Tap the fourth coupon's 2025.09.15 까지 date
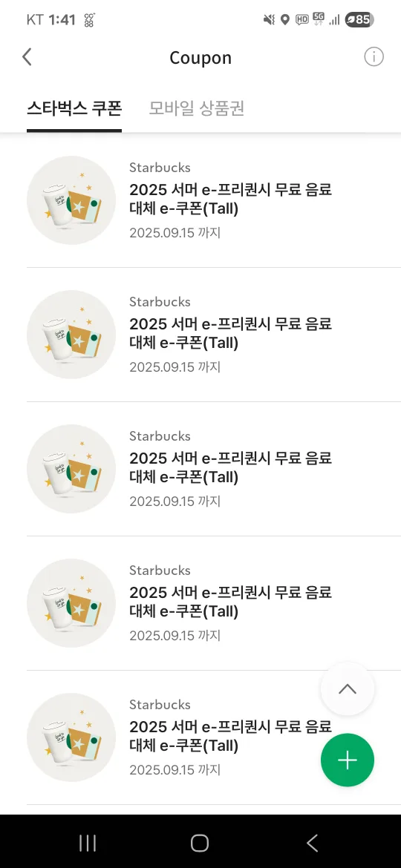The image size is (401, 868). tap(175, 636)
